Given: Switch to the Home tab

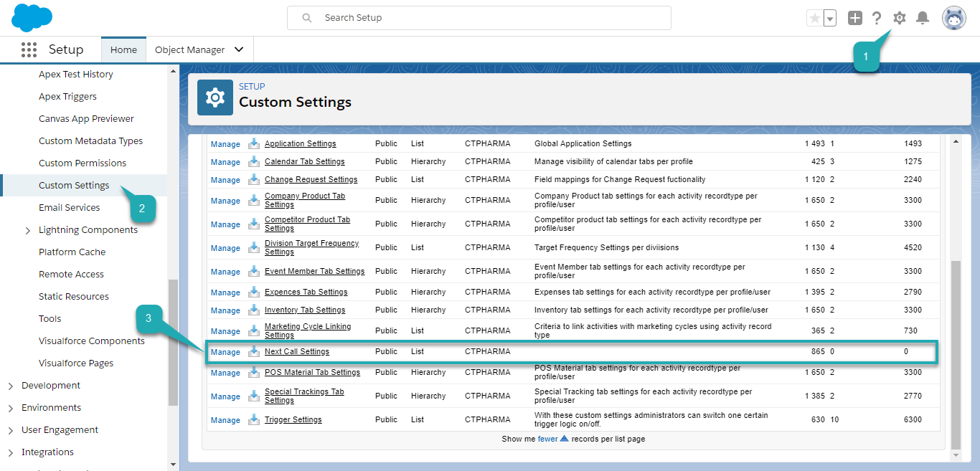Looking at the screenshot, I should [x=123, y=49].
